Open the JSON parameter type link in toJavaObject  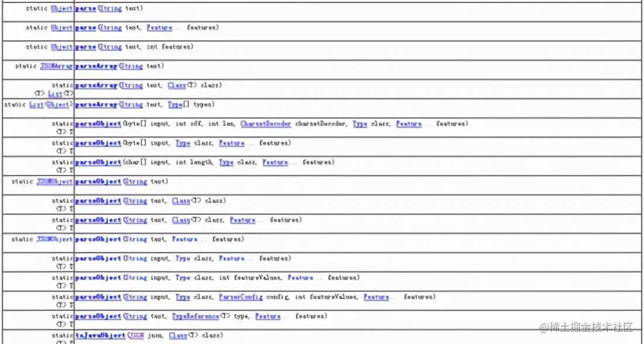(x=136, y=336)
